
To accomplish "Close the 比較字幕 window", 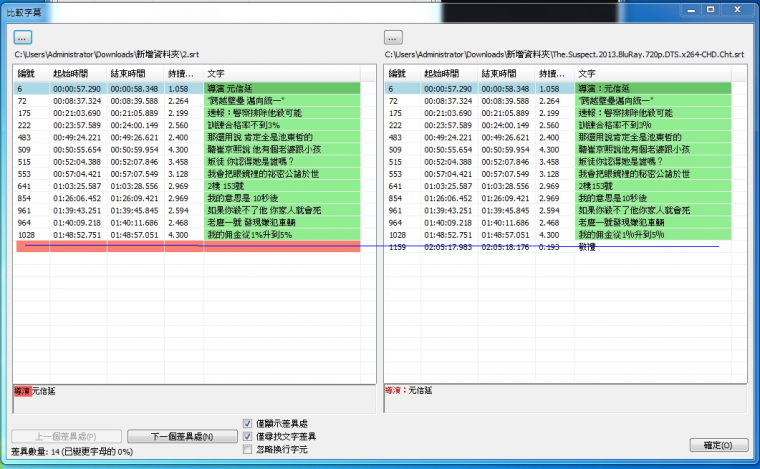I will [737, 10].
